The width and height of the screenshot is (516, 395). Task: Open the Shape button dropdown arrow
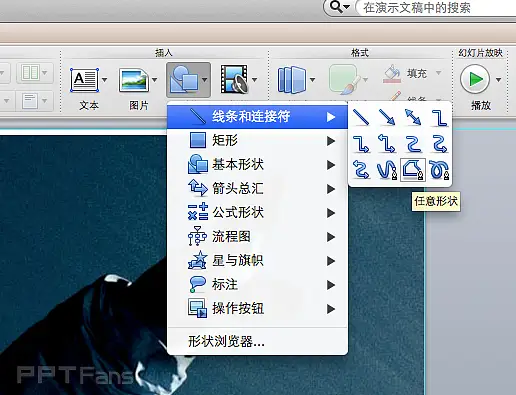(204, 80)
